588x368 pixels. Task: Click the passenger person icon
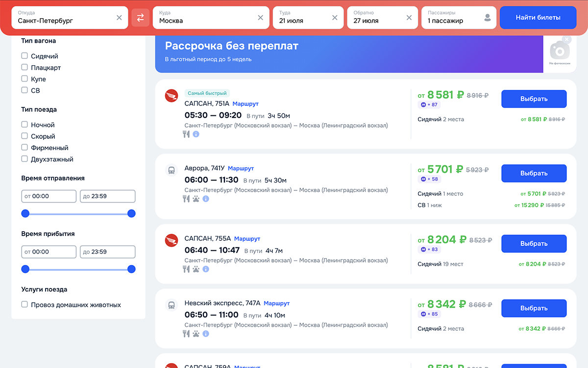pos(487,18)
